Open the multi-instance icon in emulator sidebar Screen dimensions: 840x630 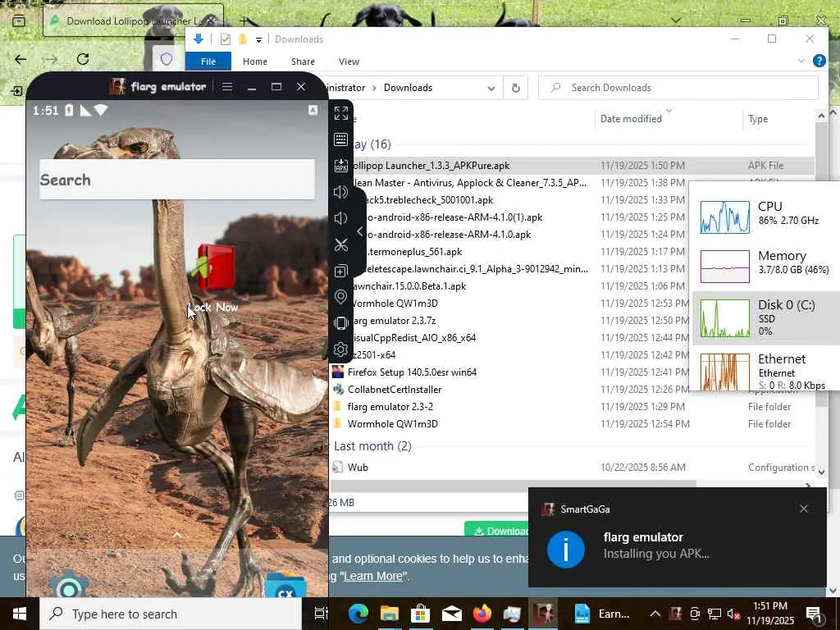(x=340, y=271)
